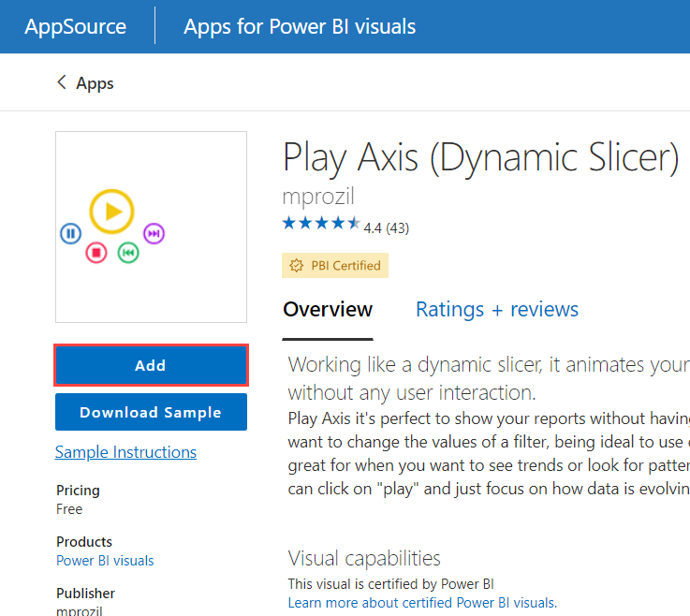Image resolution: width=690 pixels, height=616 pixels.
Task: Click the yellow play icon in thumbnail
Action: coord(112,212)
